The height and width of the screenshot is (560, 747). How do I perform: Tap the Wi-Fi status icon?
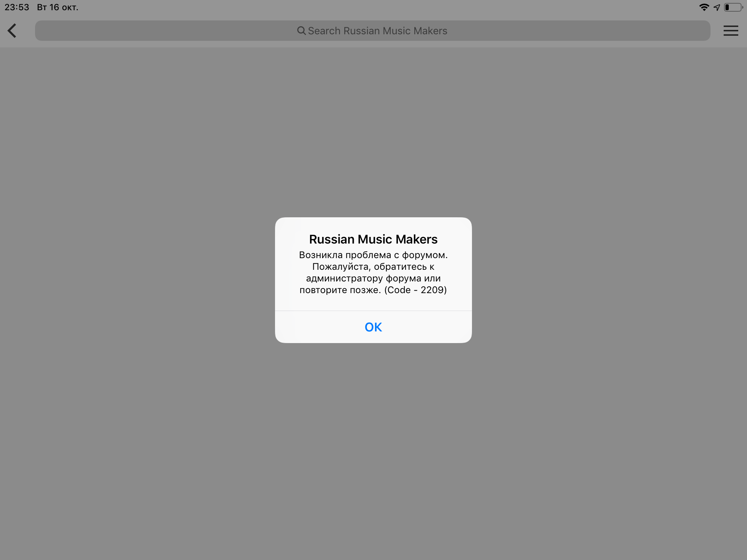click(x=704, y=7)
